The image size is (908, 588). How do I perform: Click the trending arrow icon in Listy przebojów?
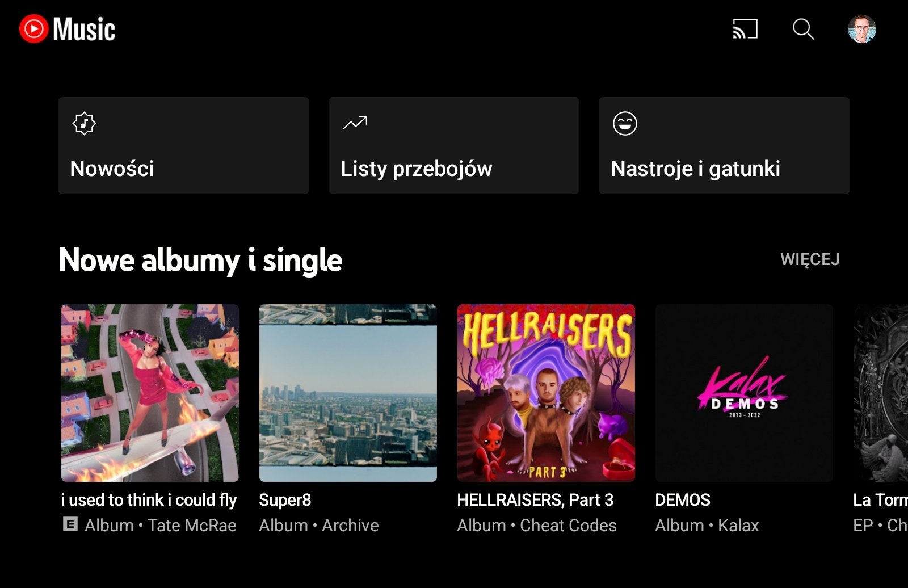(355, 123)
